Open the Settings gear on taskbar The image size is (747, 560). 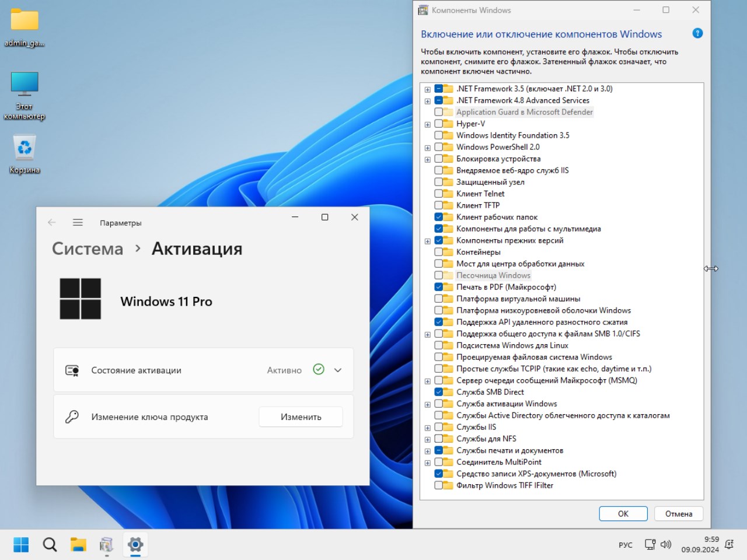click(x=135, y=545)
